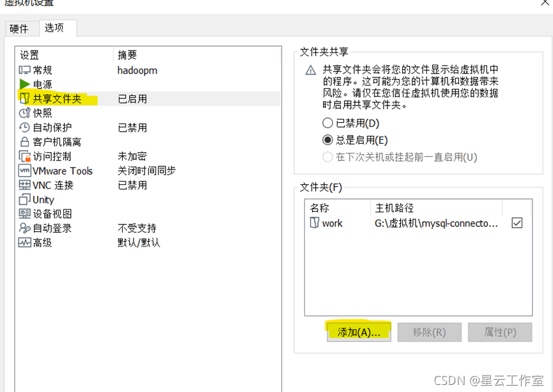Select the 电源 settings row
Viewport: 553px width, 392px height.
click(149, 84)
